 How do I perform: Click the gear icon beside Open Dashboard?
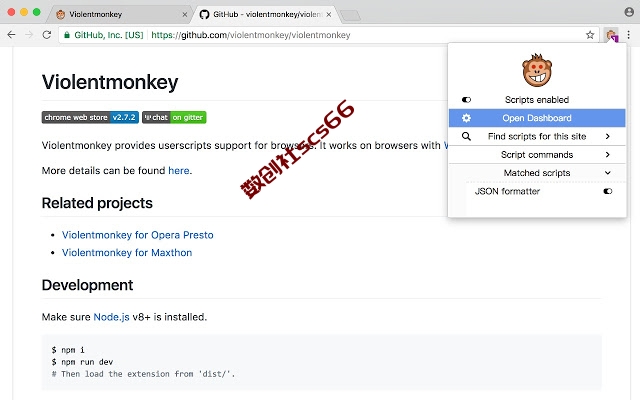[466, 118]
